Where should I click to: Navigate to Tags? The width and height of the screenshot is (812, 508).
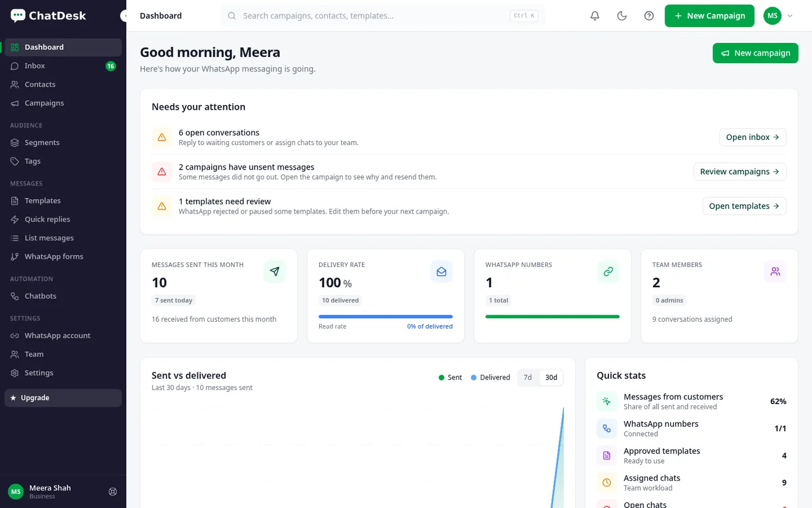coord(63,161)
